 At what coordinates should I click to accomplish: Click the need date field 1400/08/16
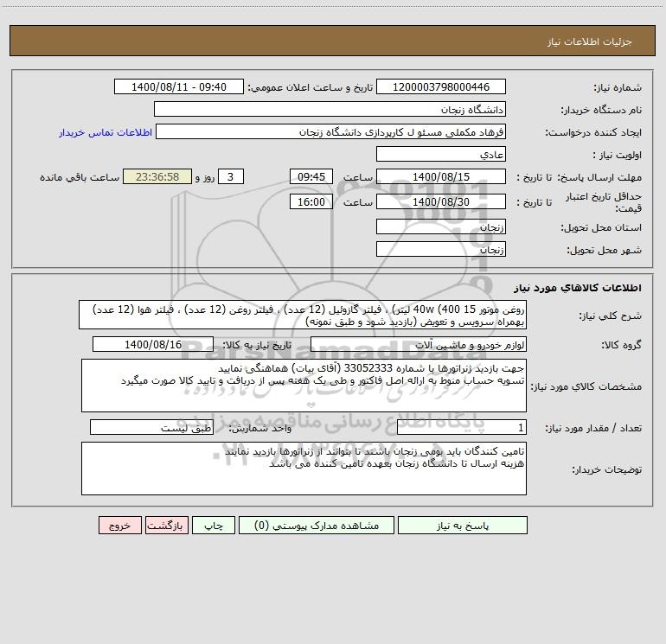(x=153, y=344)
